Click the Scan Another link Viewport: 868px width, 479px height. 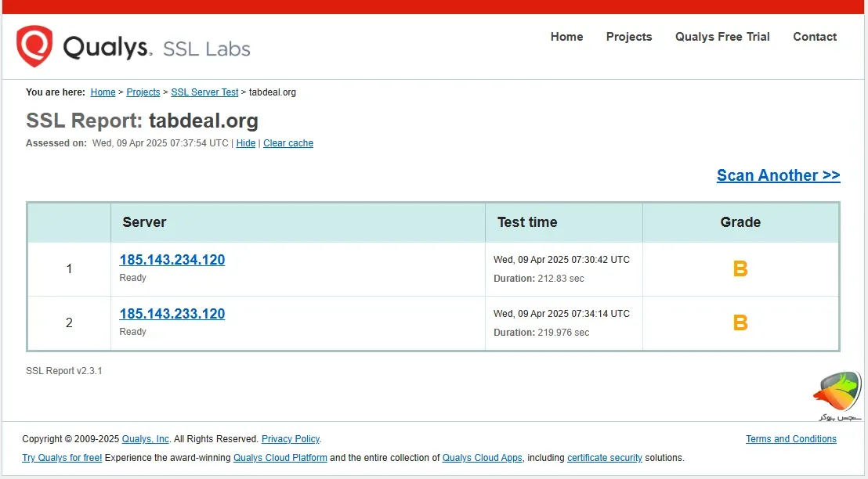click(x=779, y=175)
